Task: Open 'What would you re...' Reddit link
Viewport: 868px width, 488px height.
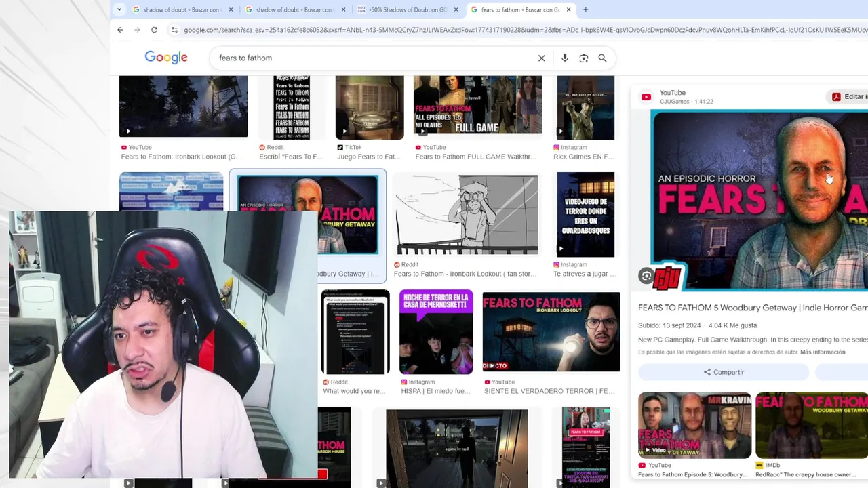Action: click(353, 391)
